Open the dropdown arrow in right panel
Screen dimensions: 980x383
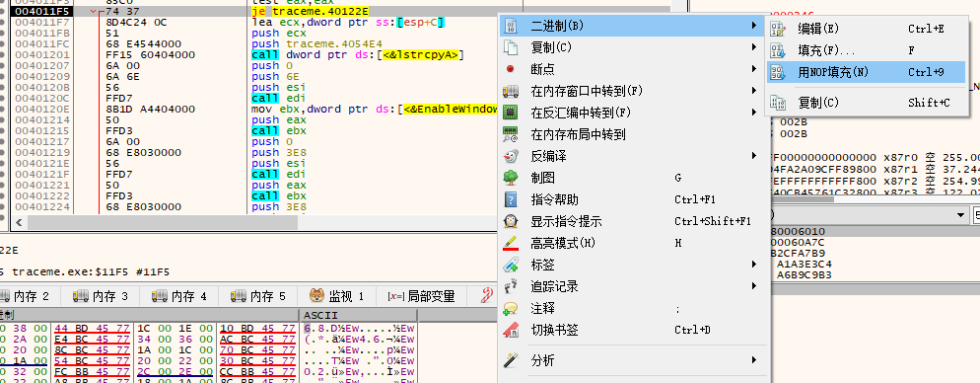pos(962,215)
